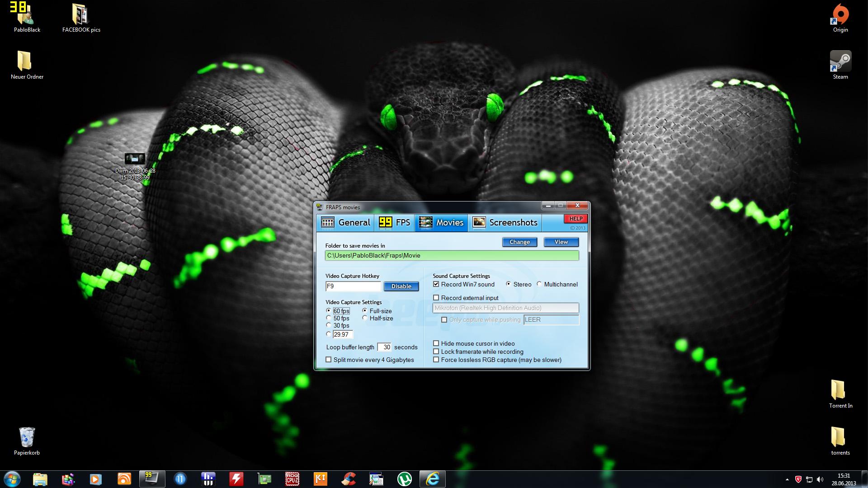Click the uTorrent taskbar icon
Screen dimensions: 868x488
pos(404,479)
